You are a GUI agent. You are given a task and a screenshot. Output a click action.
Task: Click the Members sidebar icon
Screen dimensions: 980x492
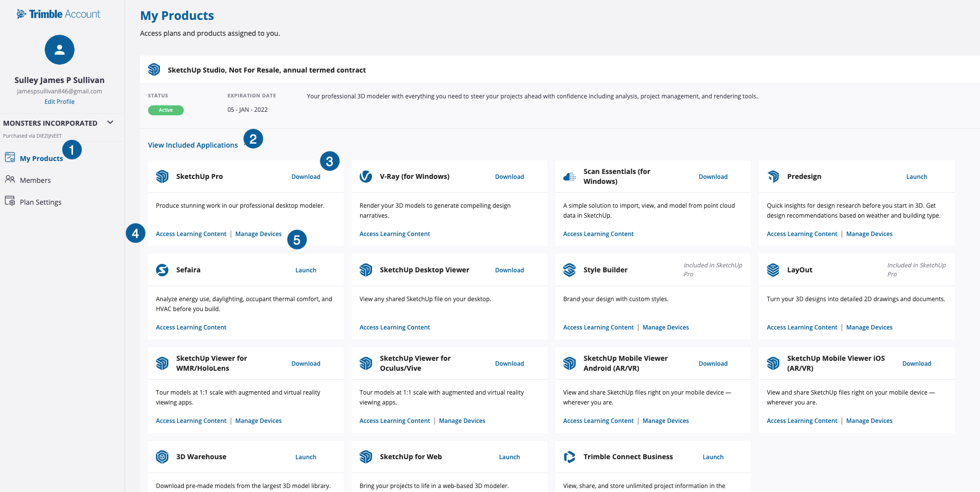[x=10, y=179]
